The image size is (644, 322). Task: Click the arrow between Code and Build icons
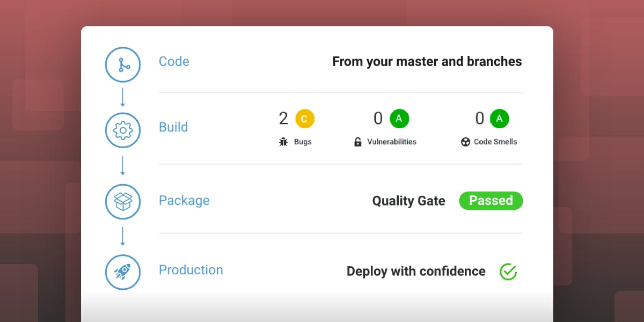click(122, 97)
